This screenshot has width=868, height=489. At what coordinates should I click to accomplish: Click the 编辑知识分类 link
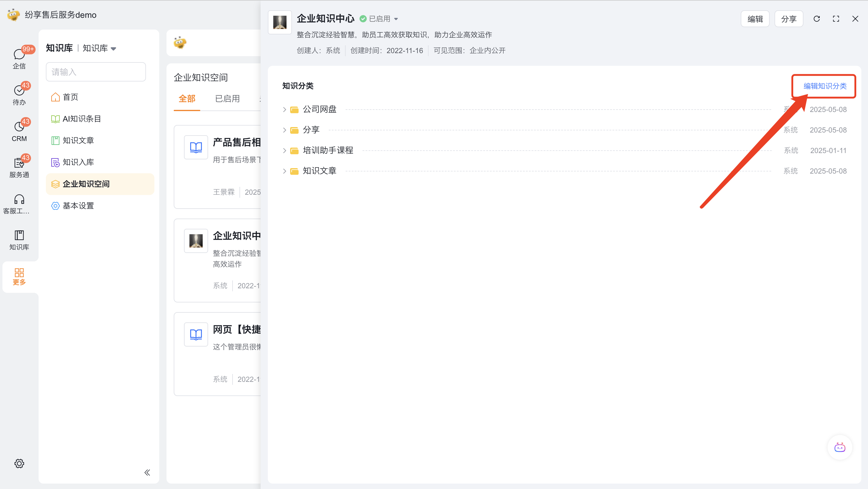click(825, 86)
